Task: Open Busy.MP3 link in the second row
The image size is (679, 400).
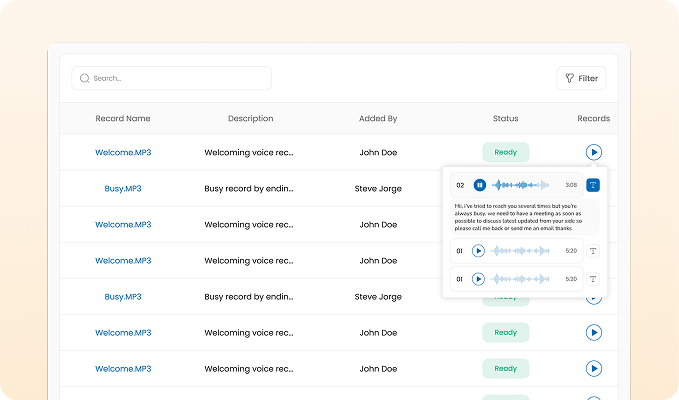Action: click(x=123, y=188)
